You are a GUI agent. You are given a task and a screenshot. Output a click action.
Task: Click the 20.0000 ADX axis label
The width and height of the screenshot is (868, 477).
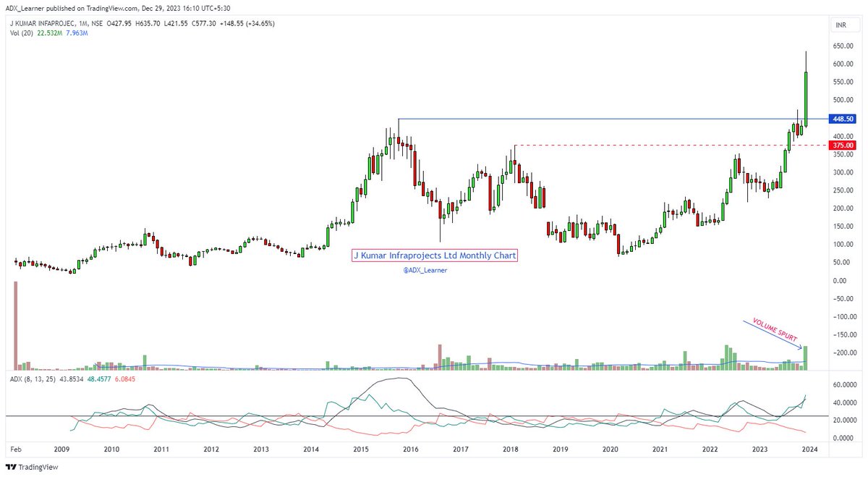[x=843, y=421]
